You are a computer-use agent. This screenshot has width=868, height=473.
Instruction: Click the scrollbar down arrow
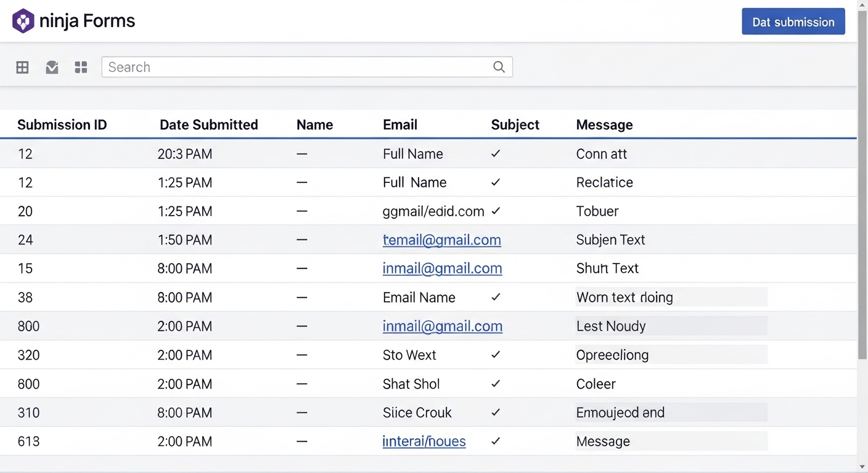(x=862, y=467)
